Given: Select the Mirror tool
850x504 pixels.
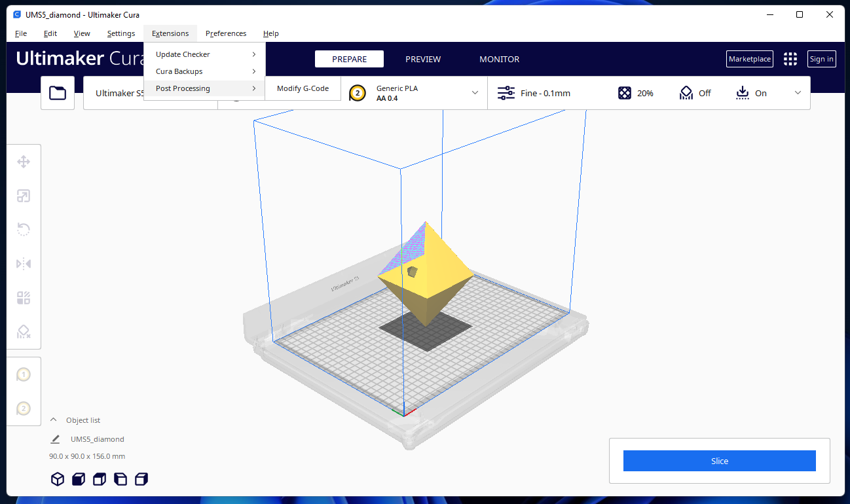Looking at the screenshot, I should click(x=24, y=264).
